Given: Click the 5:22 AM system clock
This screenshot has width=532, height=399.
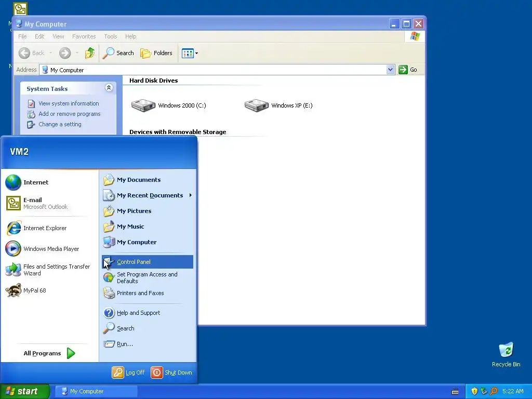Looking at the screenshot, I should click(513, 391).
